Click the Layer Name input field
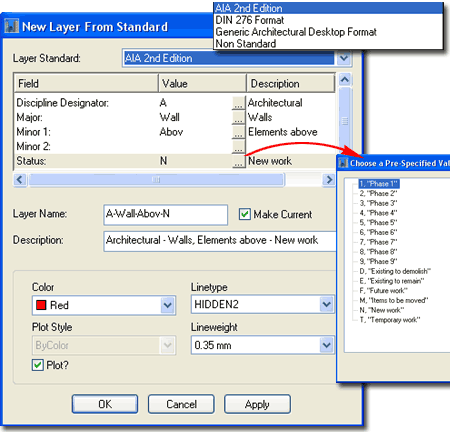Screen dimensions: 450x432 [x=166, y=214]
